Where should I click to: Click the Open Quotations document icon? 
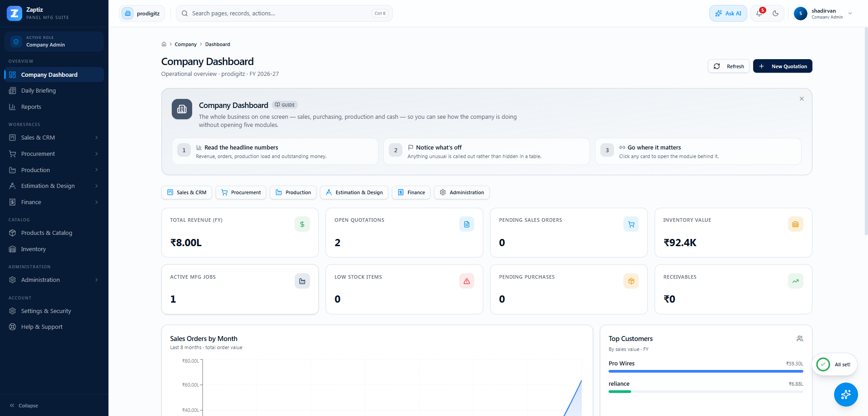pyautogui.click(x=467, y=224)
